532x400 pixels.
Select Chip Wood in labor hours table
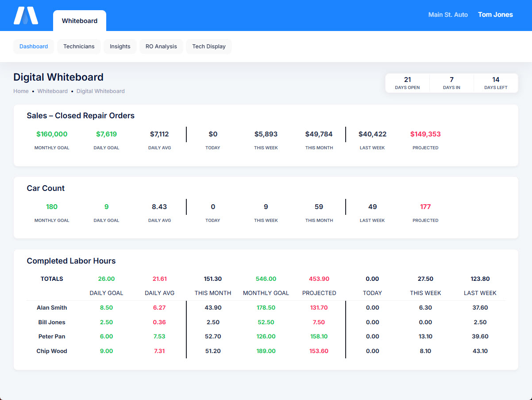[52, 351]
